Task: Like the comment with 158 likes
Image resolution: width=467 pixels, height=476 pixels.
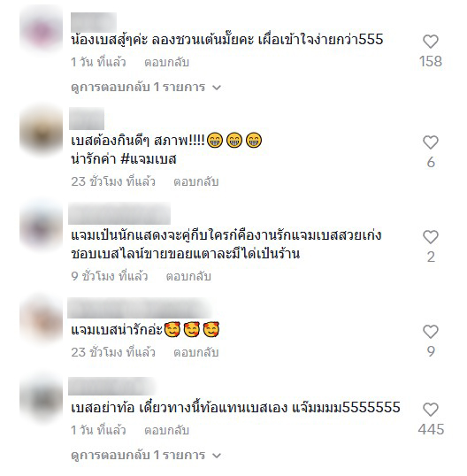Action: click(x=430, y=42)
